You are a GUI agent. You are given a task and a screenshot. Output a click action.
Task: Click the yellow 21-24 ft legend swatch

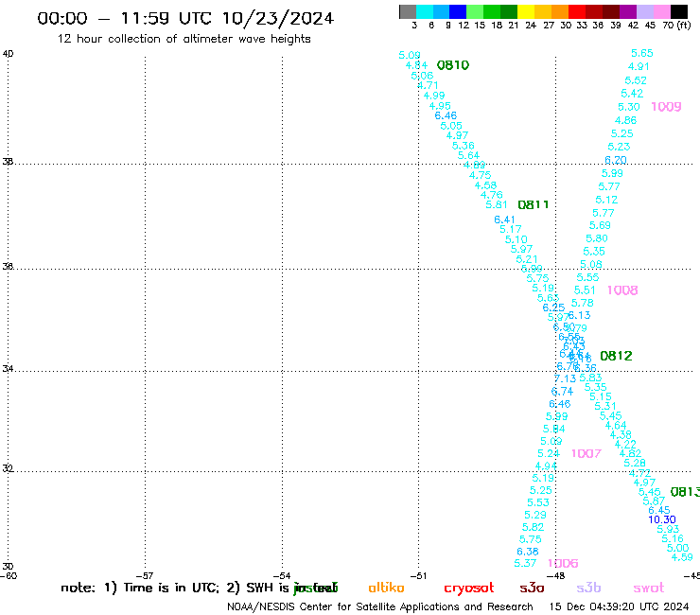[526, 11]
